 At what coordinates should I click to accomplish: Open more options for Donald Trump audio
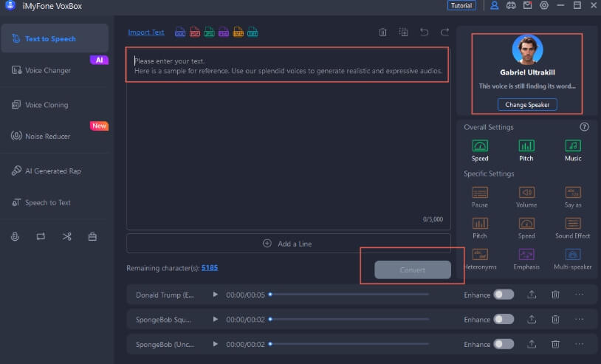click(579, 295)
